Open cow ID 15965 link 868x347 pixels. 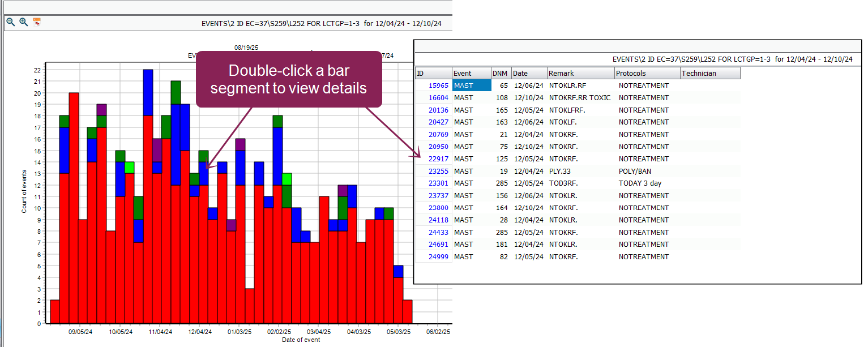(438, 85)
